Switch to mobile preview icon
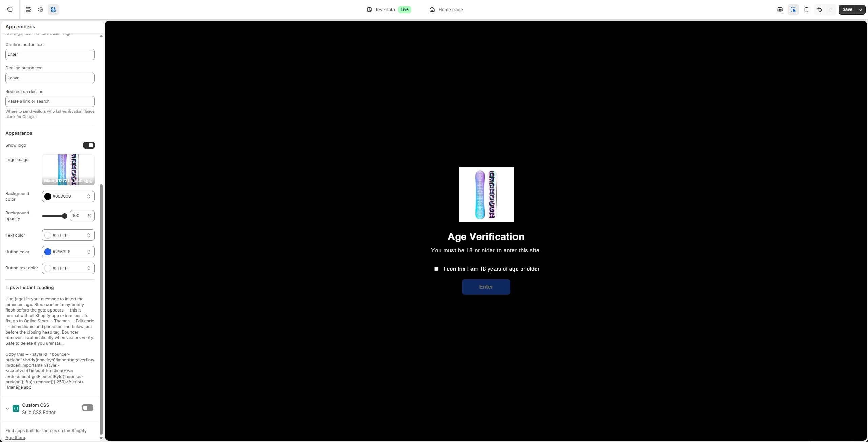868x442 pixels. (x=806, y=9)
